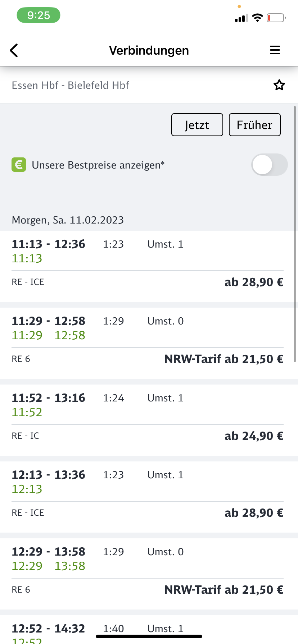Open the hamburger menu

(x=275, y=50)
